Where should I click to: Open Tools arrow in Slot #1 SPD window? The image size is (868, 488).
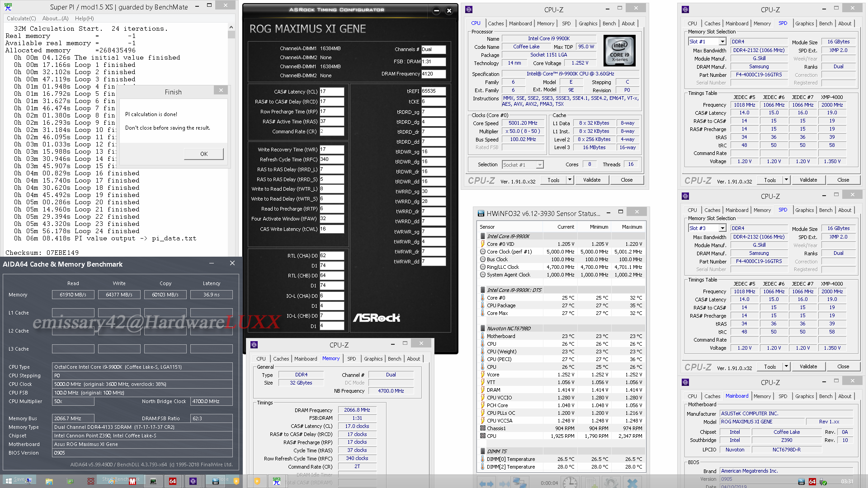[x=786, y=180]
